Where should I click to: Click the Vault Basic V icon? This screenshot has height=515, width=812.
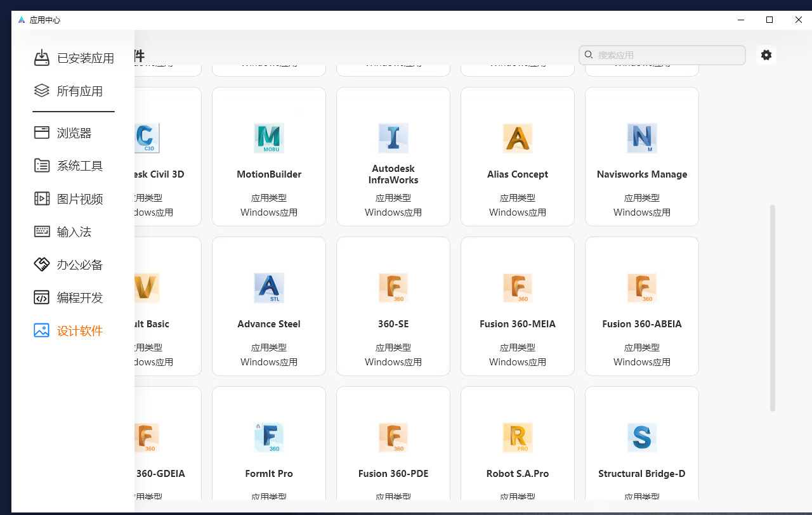coord(147,288)
